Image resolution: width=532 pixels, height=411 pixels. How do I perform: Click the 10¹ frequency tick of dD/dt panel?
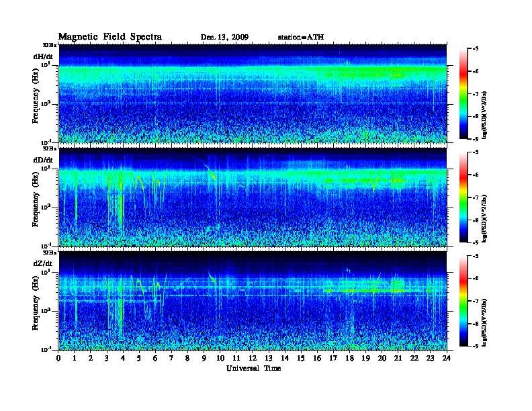(46, 168)
